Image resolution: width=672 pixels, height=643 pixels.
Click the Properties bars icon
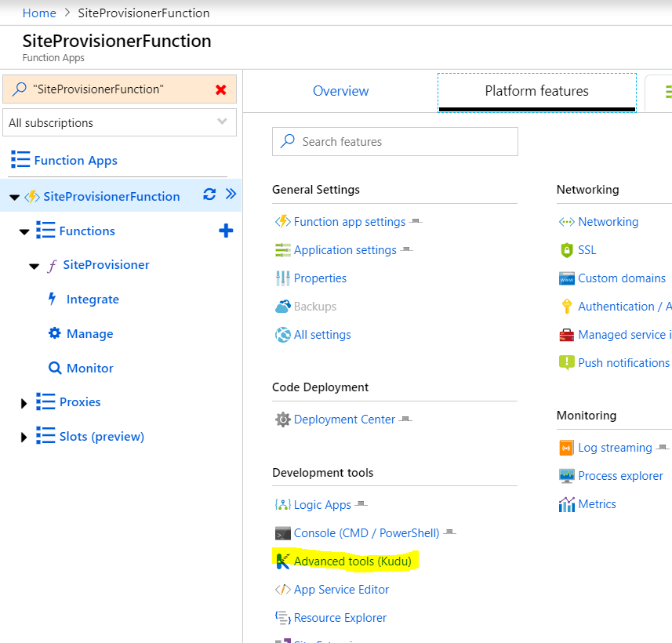pos(283,278)
